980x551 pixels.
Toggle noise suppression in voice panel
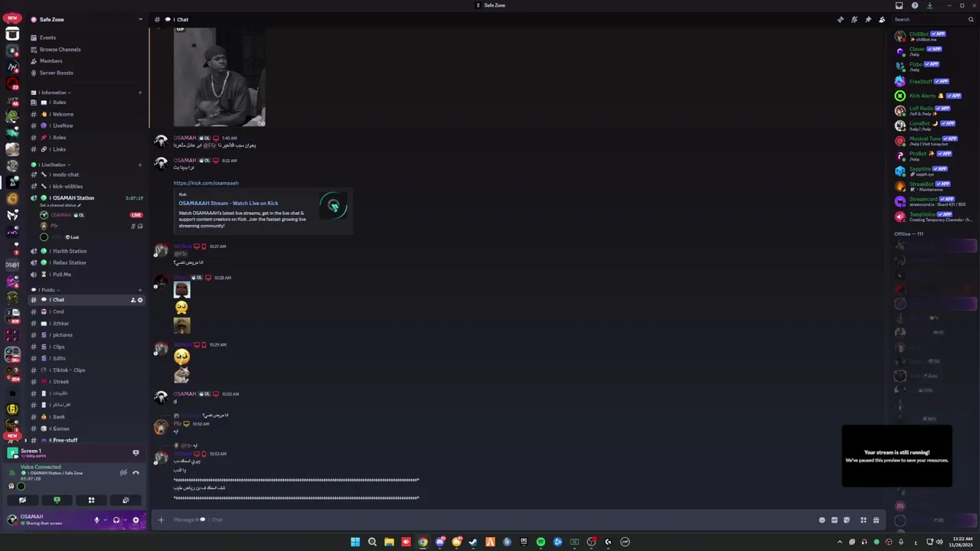click(123, 473)
